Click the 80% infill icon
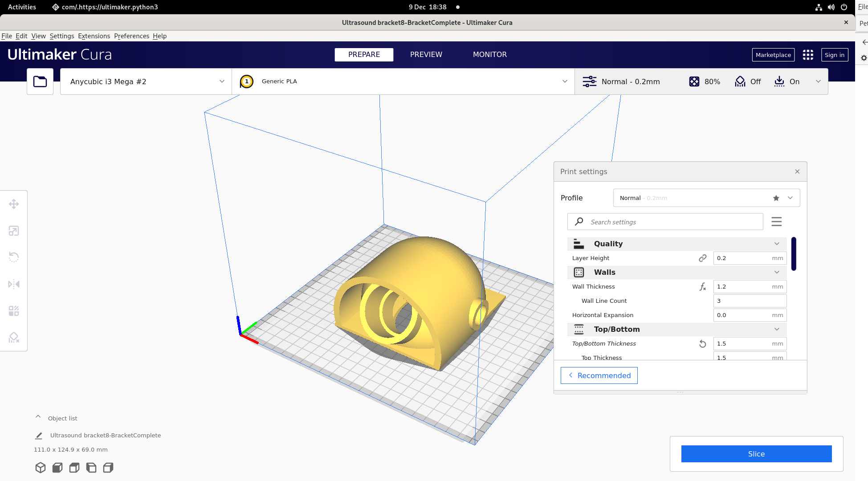 694,82
